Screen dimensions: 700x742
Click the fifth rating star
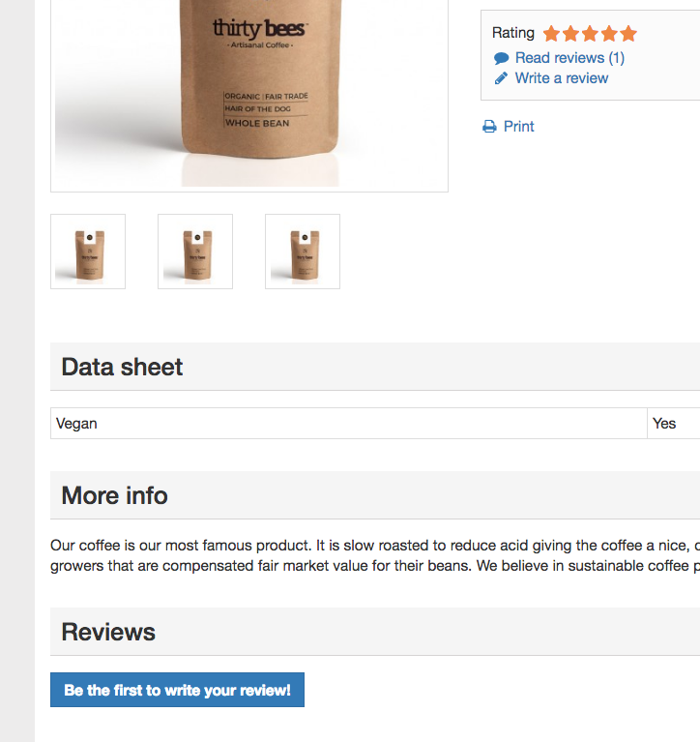pos(628,34)
